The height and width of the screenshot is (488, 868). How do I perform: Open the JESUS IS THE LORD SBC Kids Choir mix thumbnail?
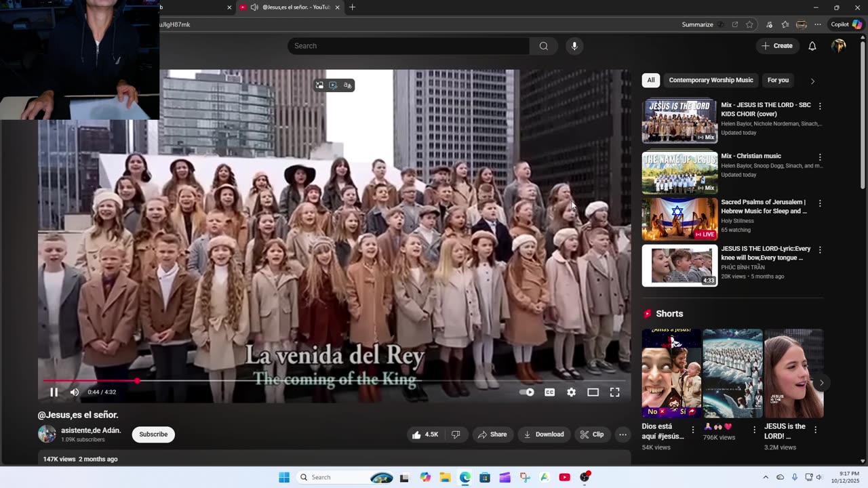(679, 121)
